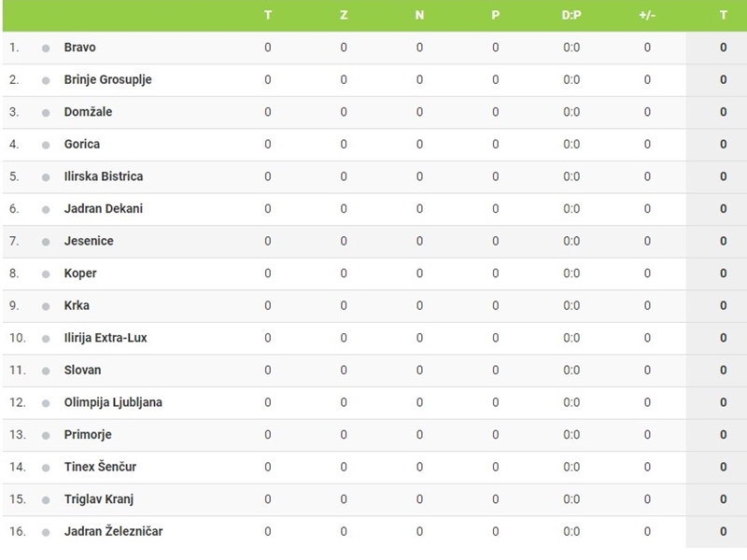Click the grey dot next to Primorje
This screenshot has width=747, height=560.
pyautogui.click(x=46, y=436)
